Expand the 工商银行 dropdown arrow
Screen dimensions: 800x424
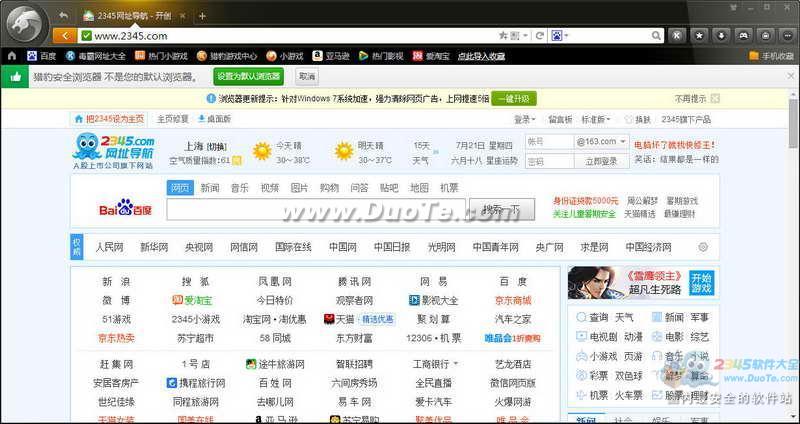tap(456, 364)
